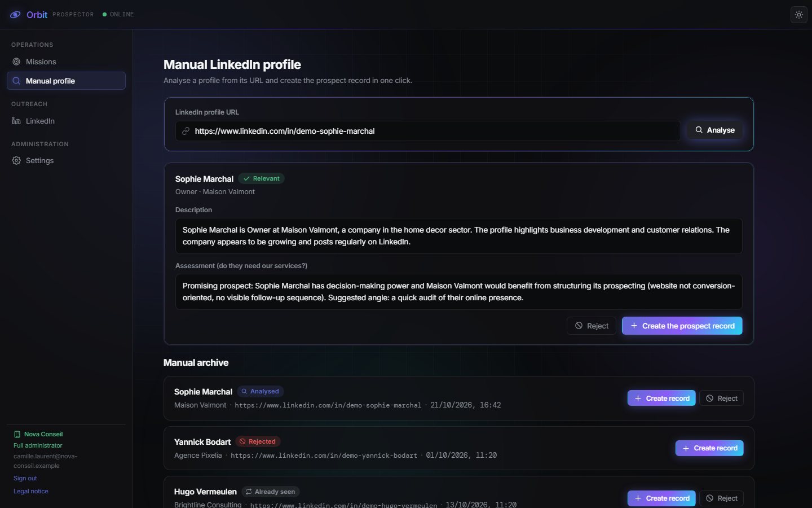Open Missions in the sidebar

66,62
